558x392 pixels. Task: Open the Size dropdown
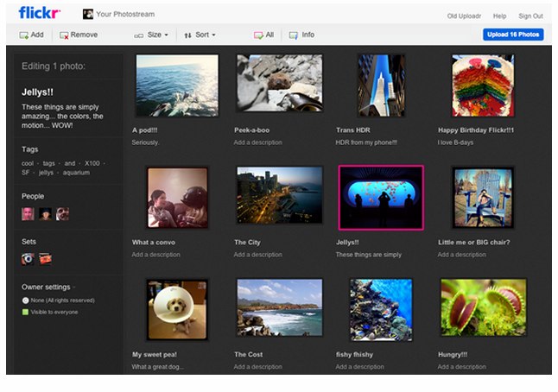pos(154,35)
